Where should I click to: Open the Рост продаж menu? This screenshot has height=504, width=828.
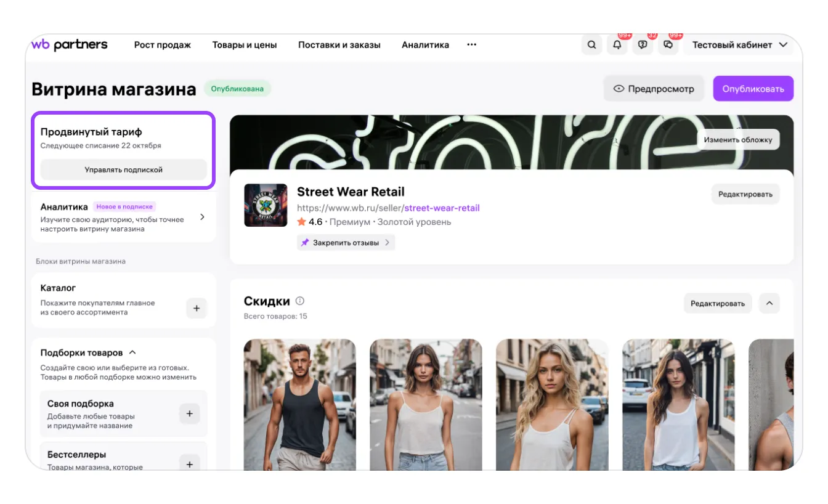163,45
